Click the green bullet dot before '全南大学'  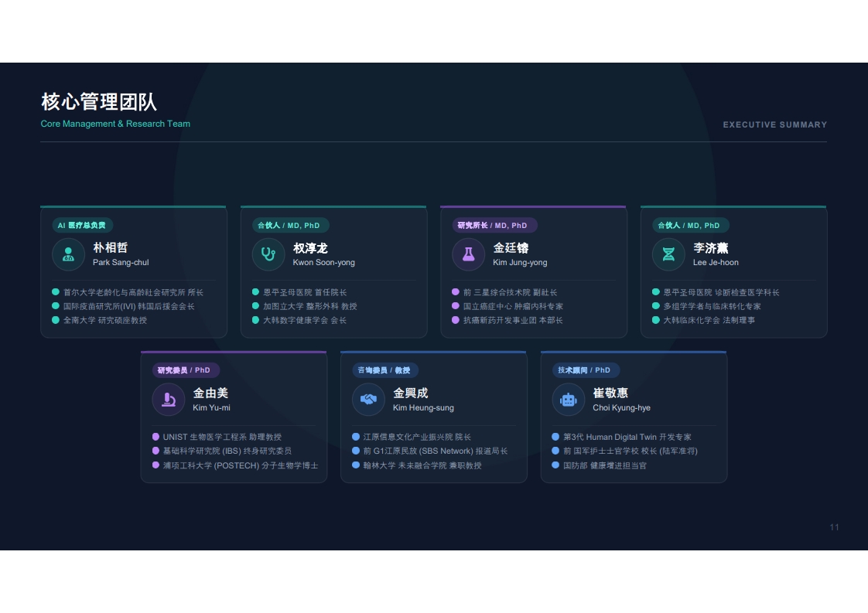pos(56,320)
